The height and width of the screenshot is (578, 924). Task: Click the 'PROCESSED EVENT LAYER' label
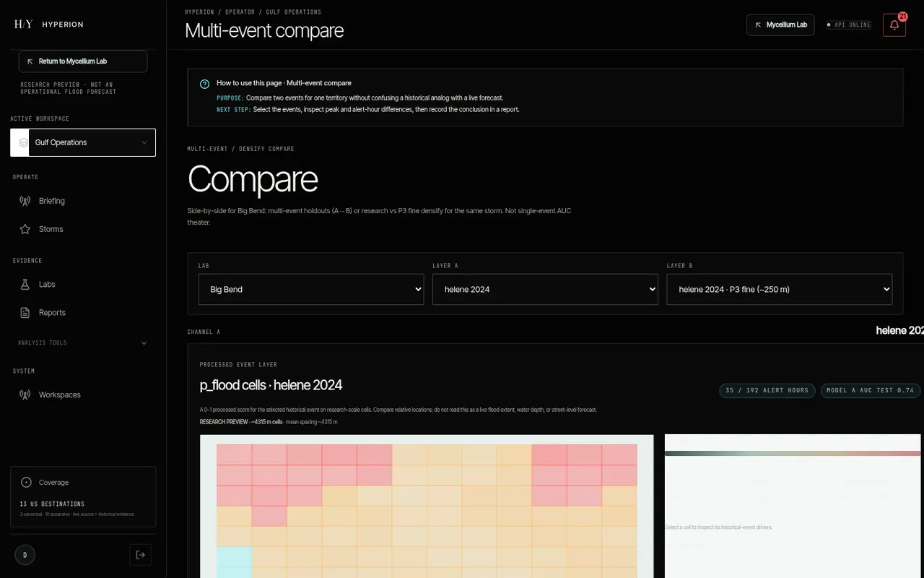point(238,365)
